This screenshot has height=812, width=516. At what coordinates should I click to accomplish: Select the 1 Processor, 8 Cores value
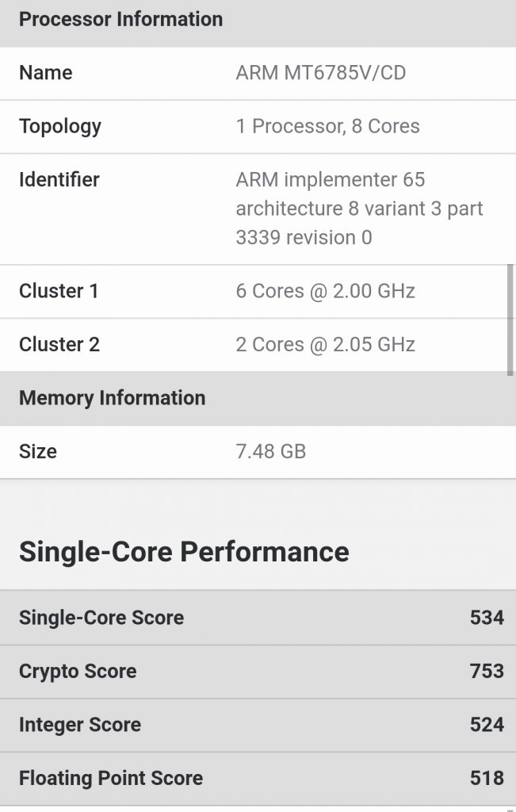(x=327, y=126)
